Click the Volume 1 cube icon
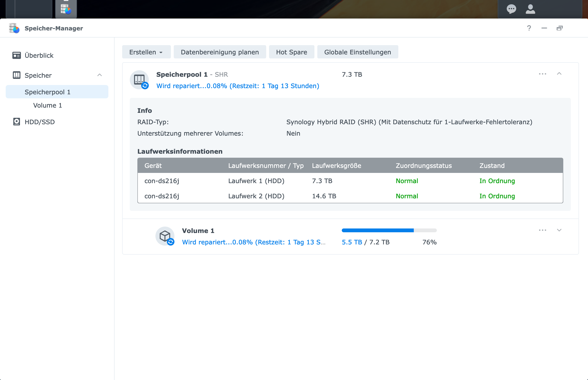Viewport: 588px width, 380px height. (x=165, y=236)
